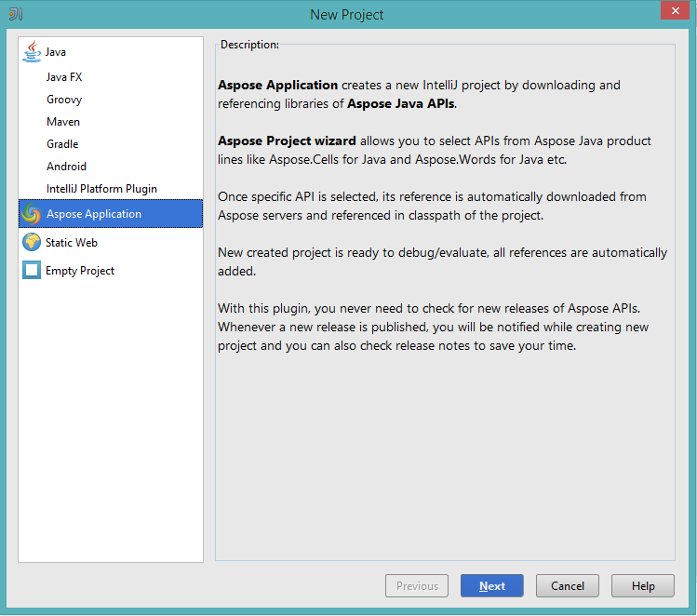Screen dimensions: 697x616
Task: Click 'New created project is ready' paragraph
Action: coord(443,261)
